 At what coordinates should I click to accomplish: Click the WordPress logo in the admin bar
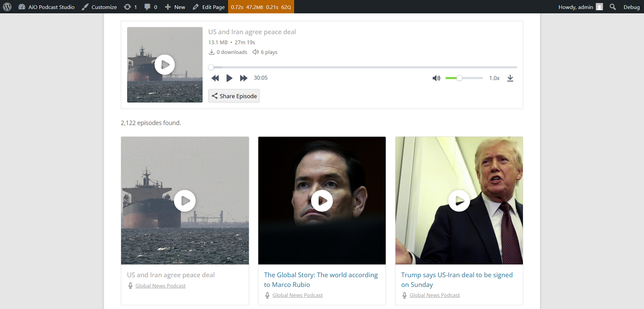tap(7, 7)
